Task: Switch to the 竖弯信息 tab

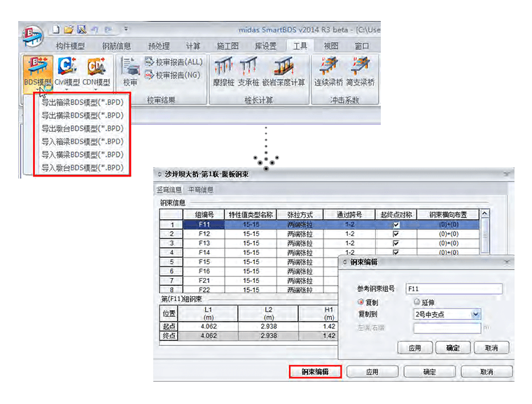Action: pos(169,190)
